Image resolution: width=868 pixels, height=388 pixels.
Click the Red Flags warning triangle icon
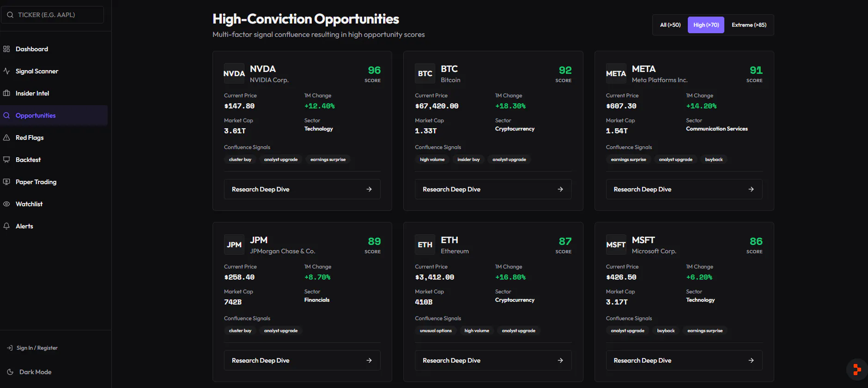click(6, 137)
